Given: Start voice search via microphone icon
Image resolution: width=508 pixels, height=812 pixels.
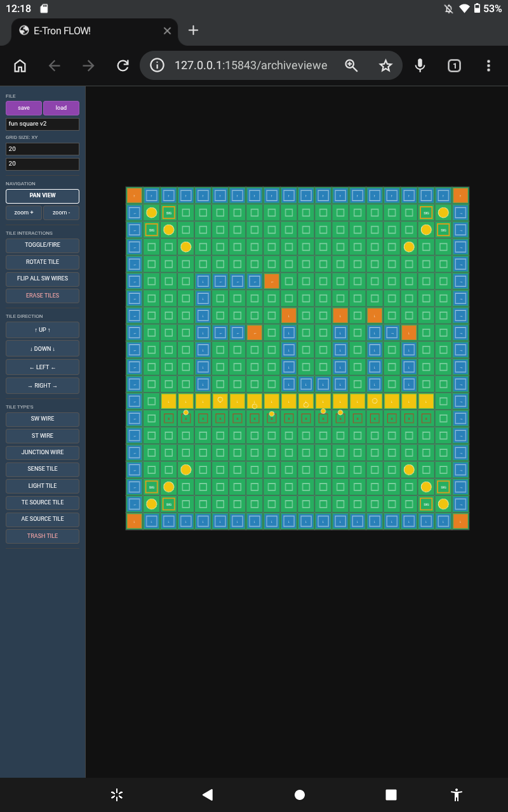Looking at the screenshot, I should click(420, 65).
